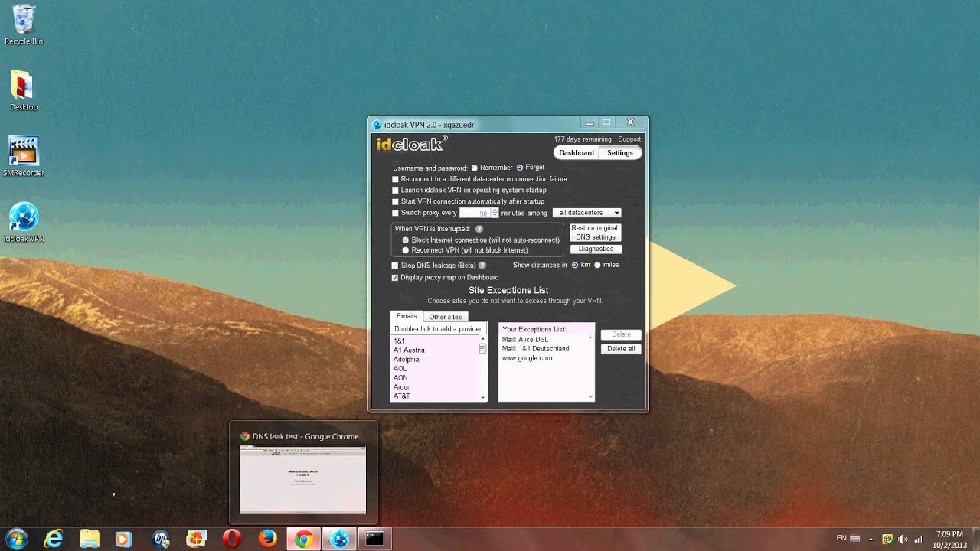
Task: Enable start VPN connection automatically after startup
Action: pyautogui.click(x=395, y=201)
